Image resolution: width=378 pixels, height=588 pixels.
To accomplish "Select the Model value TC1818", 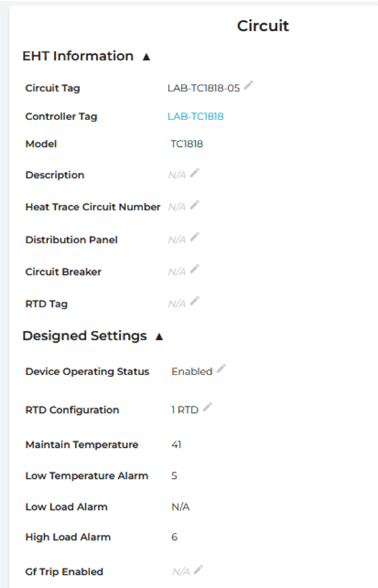I will coord(187,144).
